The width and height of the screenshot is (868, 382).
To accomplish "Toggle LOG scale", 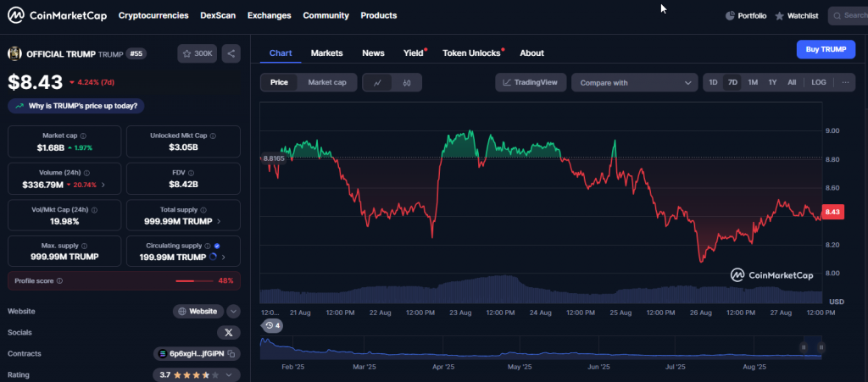I will point(819,82).
